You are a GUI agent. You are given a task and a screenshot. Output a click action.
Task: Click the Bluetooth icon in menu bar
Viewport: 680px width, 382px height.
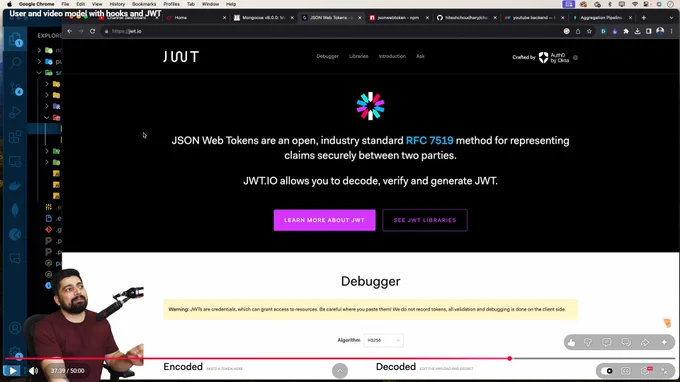[610, 4]
